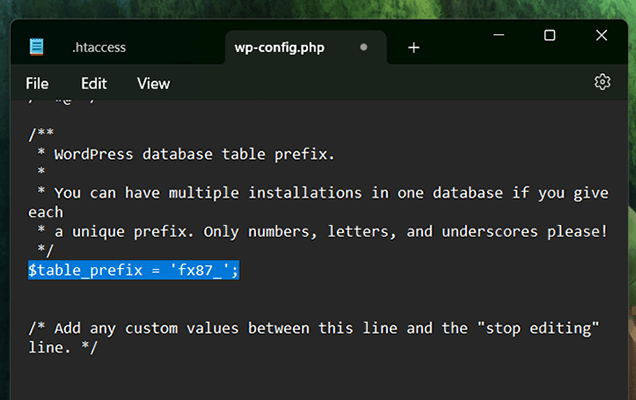
Task: Click the Notepad app icon in title bar
Action: [37, 47]
